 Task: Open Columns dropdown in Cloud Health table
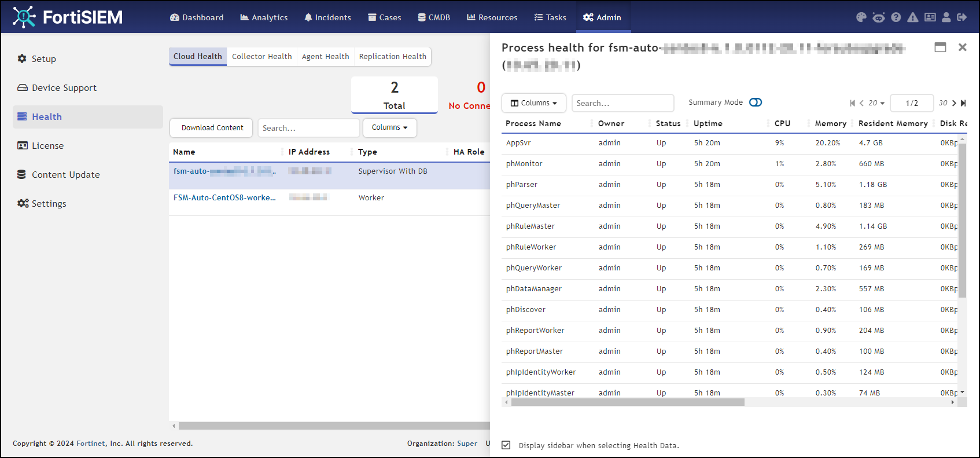tap(389, 127)
